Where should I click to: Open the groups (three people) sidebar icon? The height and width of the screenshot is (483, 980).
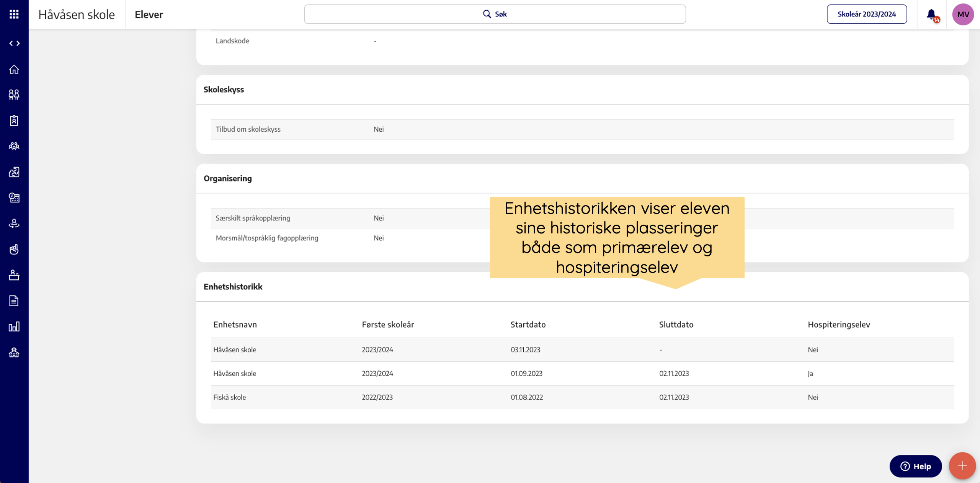14,146
